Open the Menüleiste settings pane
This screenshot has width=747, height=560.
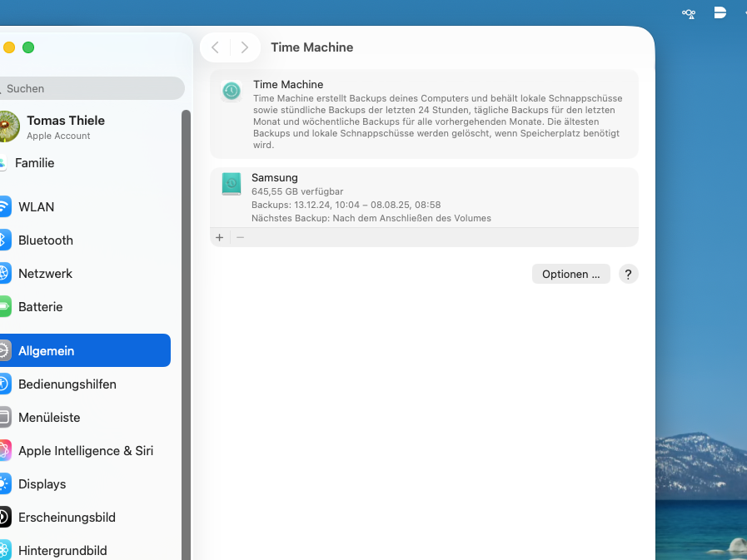click(49, 417)
